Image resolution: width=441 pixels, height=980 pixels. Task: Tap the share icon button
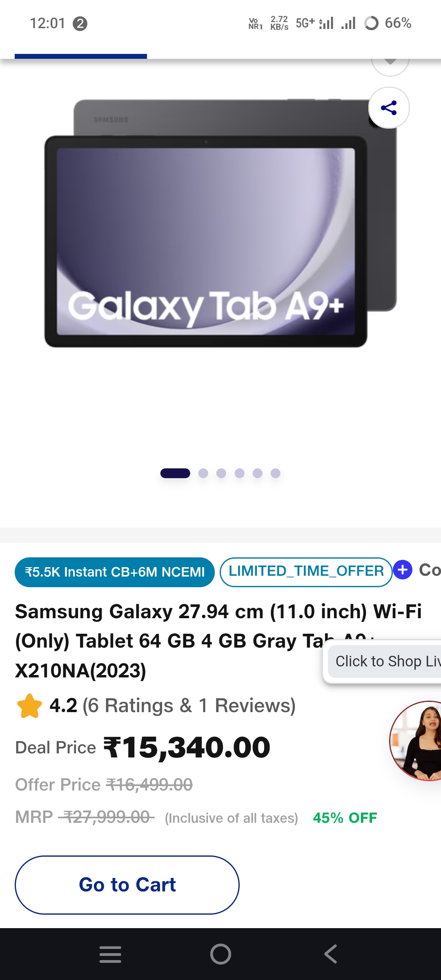[389, 108]
